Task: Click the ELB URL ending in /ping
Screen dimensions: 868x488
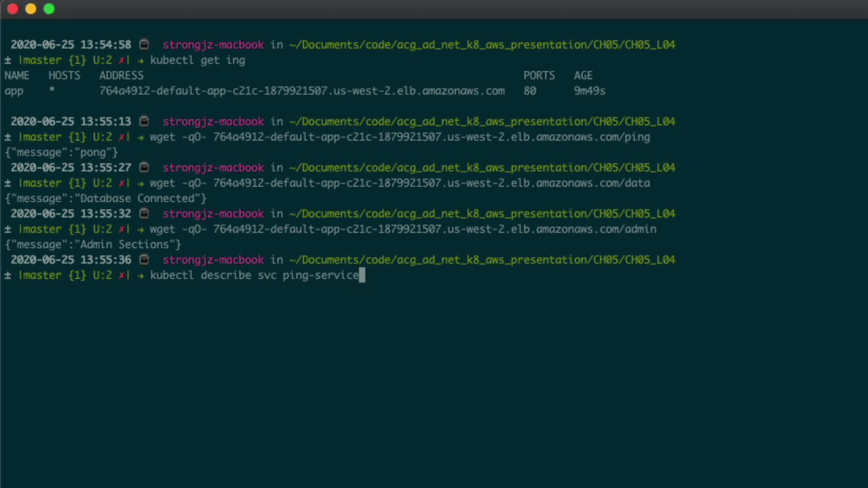Action: coord(431,137)
